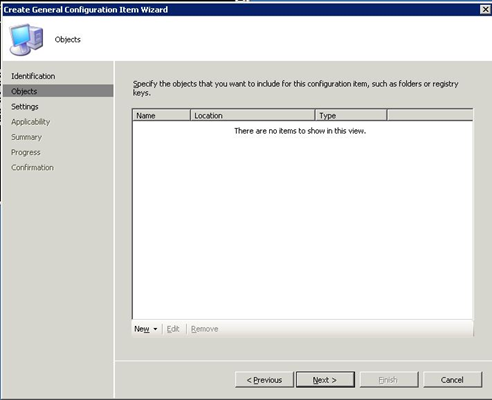
Task: Sort list by Name column header
Action: pyautogui.click(x=161, y=115)
